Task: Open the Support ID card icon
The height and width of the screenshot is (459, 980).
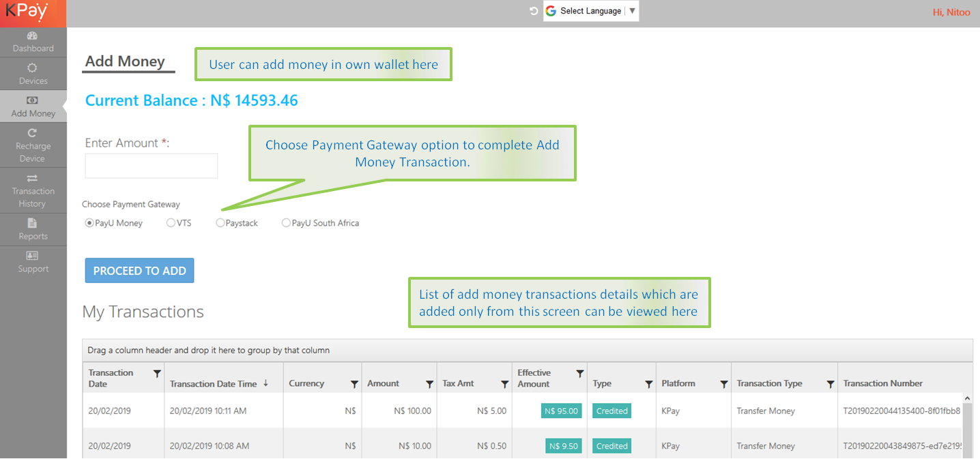Action: pos(32,256)
